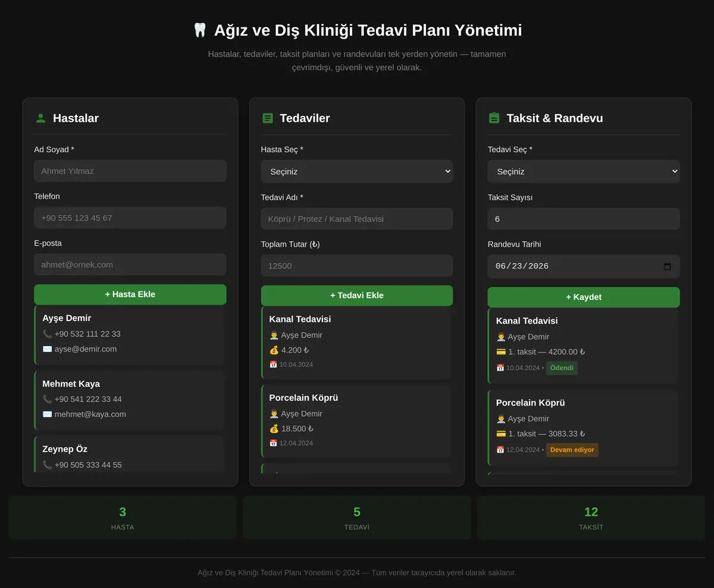Click the + Tedavi Ekle button
Screen dimensions: 714x588
[x=357, y=295]
